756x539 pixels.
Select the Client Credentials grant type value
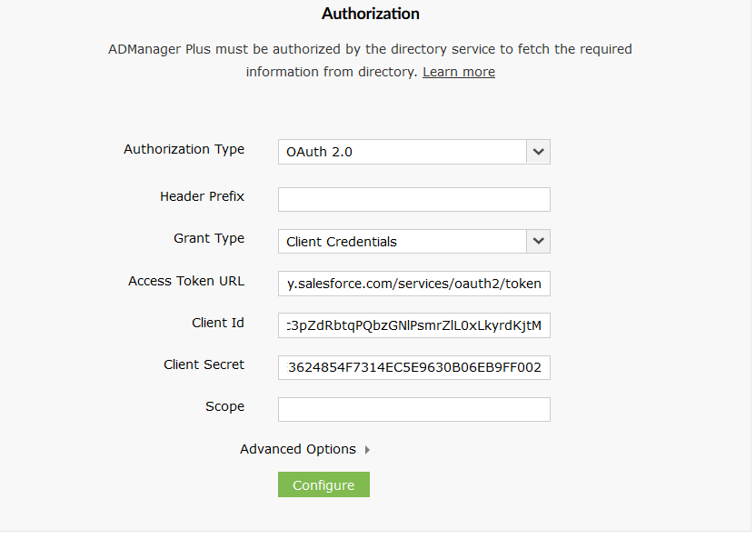tap(341, 241)
